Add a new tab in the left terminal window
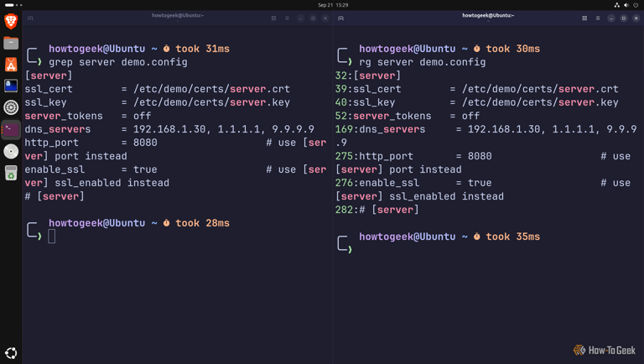Screen dimensions: 644x364 pyautogui.click(x=30, y=18)
